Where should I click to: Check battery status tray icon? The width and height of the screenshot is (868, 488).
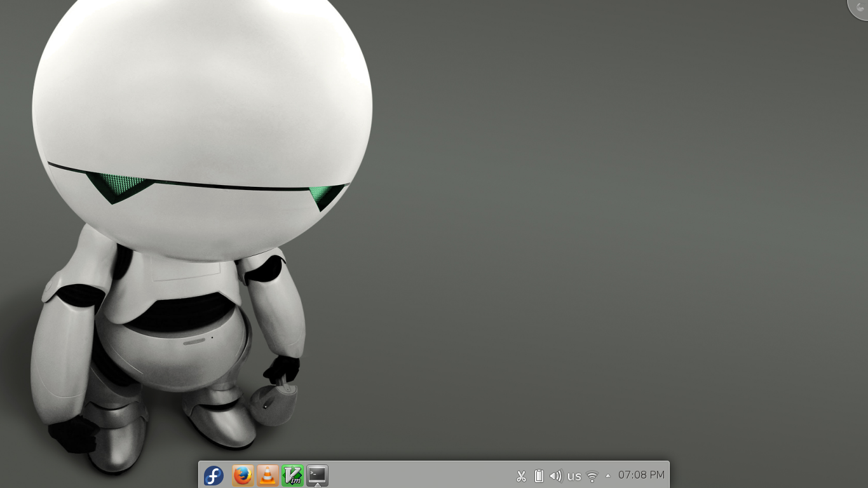click(x=539, y=475)
